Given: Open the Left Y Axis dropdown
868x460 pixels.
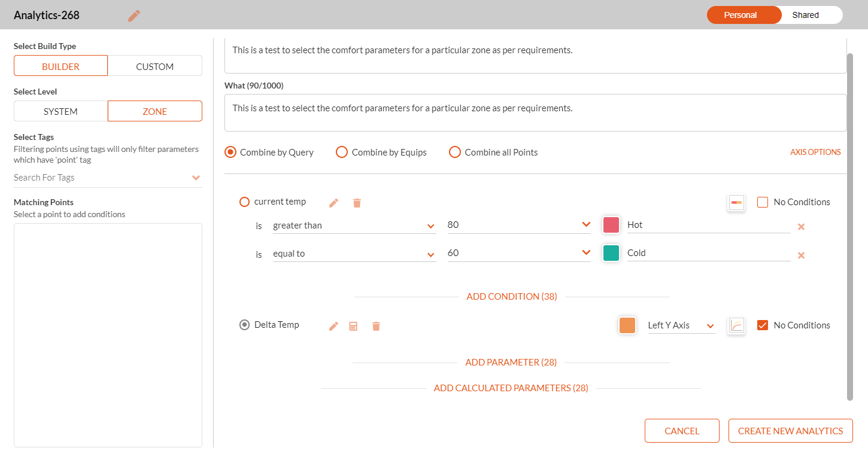Looking at the screenshot, I should [x=681, y=325].
